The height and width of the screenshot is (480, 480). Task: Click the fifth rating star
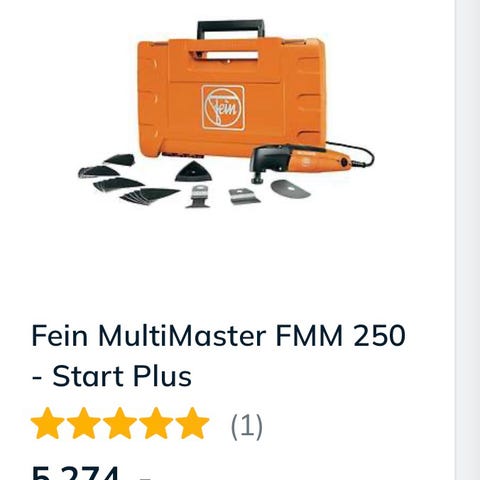192,423
